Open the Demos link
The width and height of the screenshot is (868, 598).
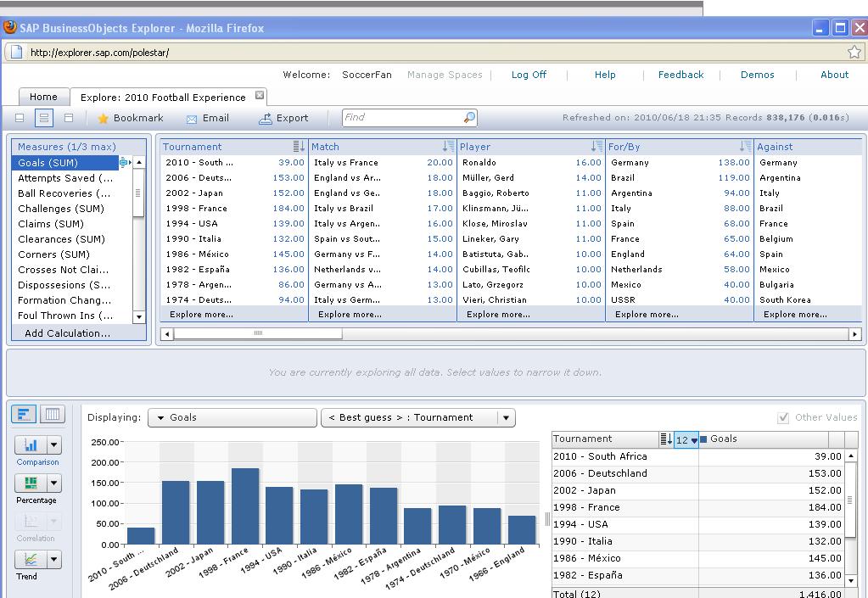758,75
